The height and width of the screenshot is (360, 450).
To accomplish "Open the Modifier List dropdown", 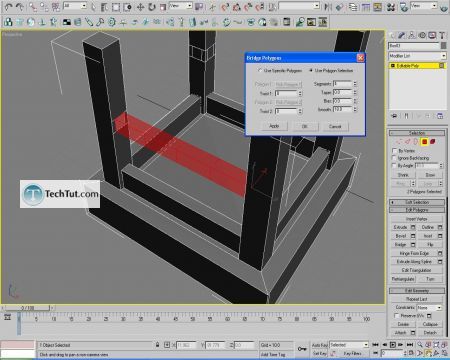I will click(x=417, y=56).
